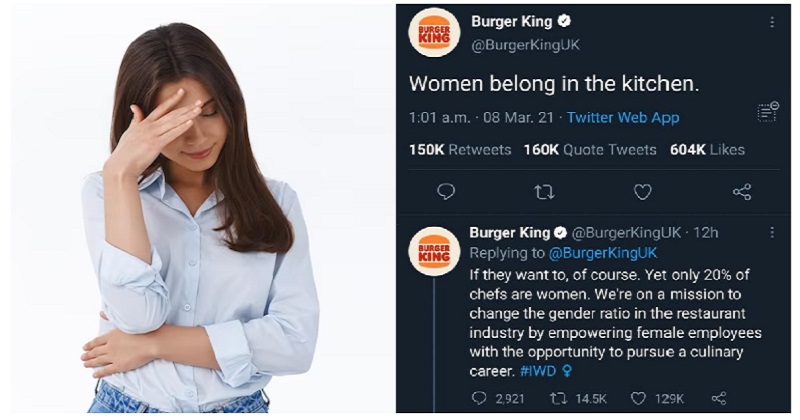Image resolution: width=800 pixels, height=420 pixels.
Task: Open the #IWD hashtag
Action: 538,371
